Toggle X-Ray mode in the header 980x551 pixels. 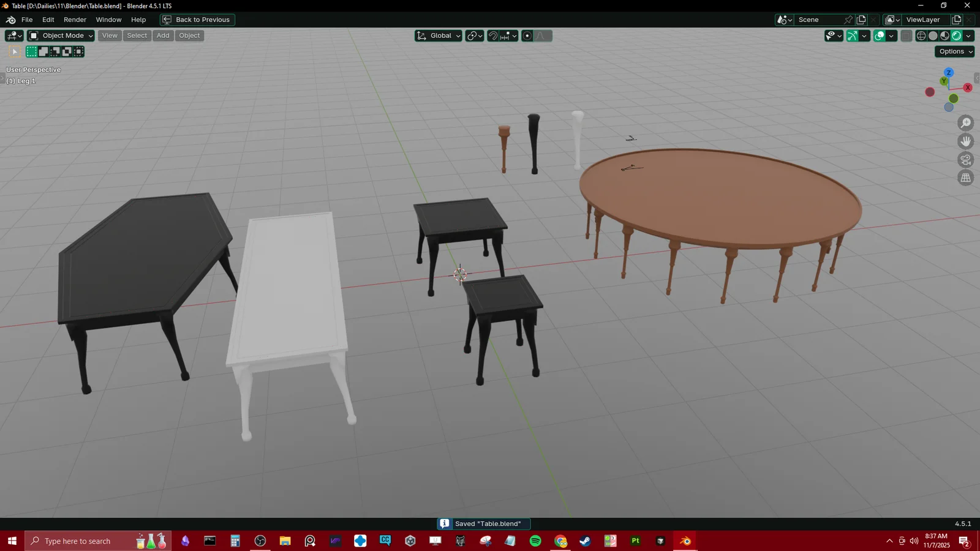[906, 36]
